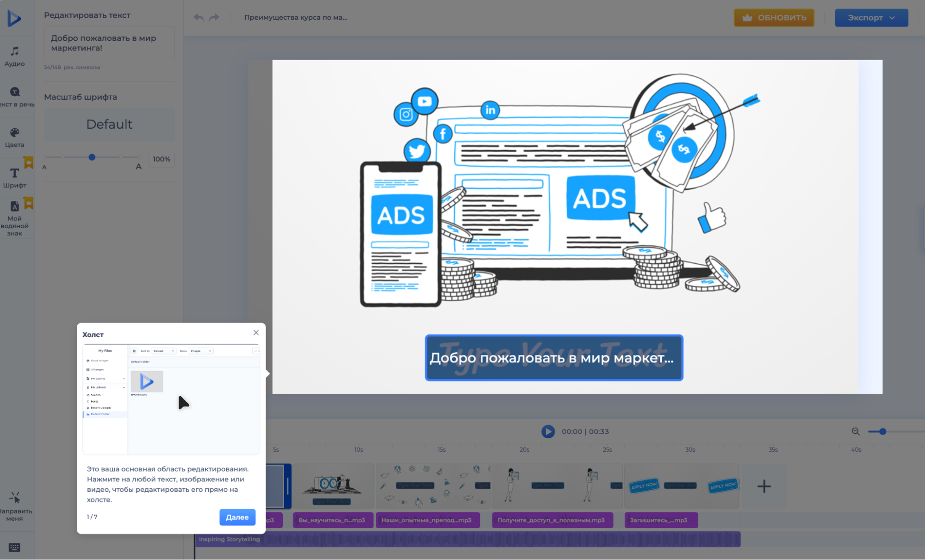Viewport: 925px width, 560px height.
Task: Select the woman presenter scene thumbnail
Action: tap(557, 486)
